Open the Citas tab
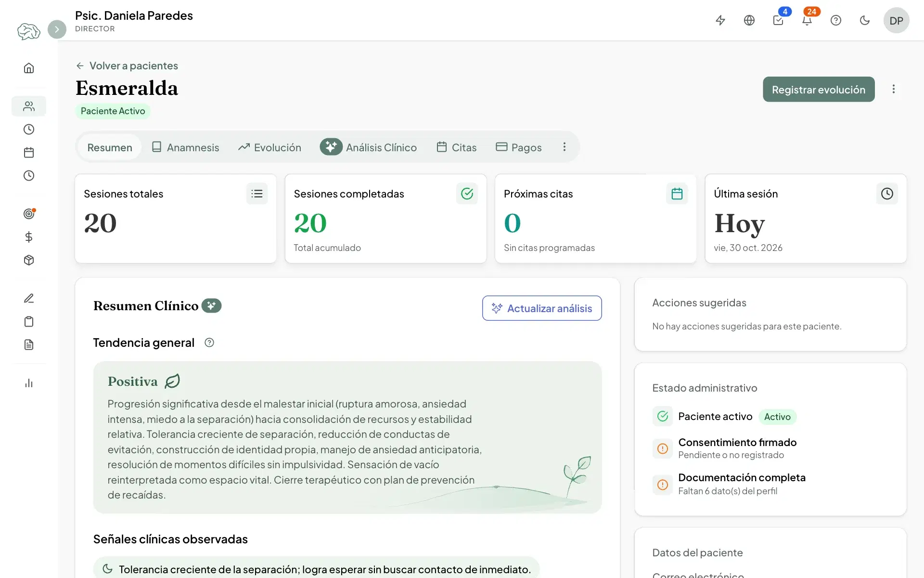Viewport: 924px width, 578px height. (x=457, y=147)
